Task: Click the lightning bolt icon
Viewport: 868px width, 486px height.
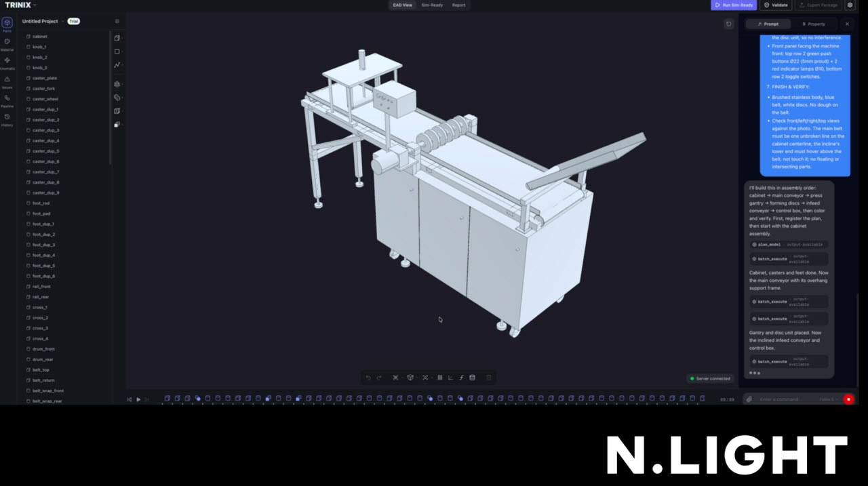Action: coord(462,378)
